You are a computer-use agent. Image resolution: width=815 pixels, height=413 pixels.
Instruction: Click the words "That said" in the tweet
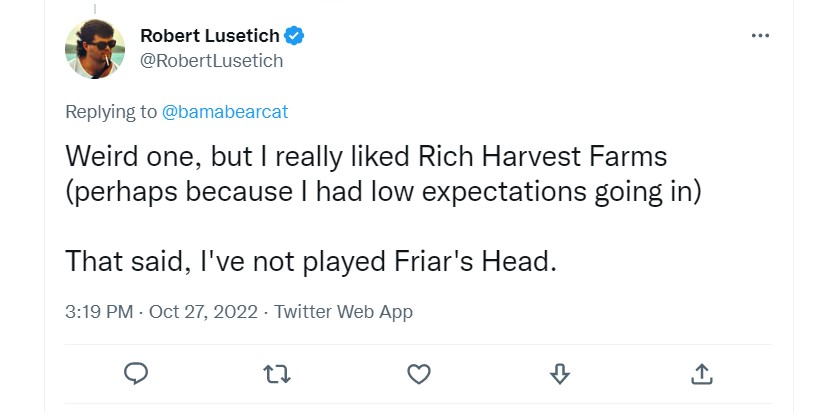[x=118, y=262]
